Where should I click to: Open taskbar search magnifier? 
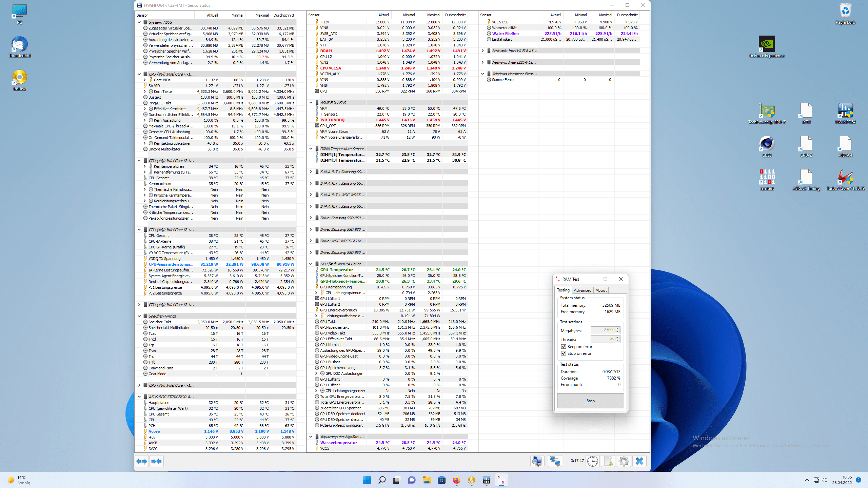pos(382,480)
